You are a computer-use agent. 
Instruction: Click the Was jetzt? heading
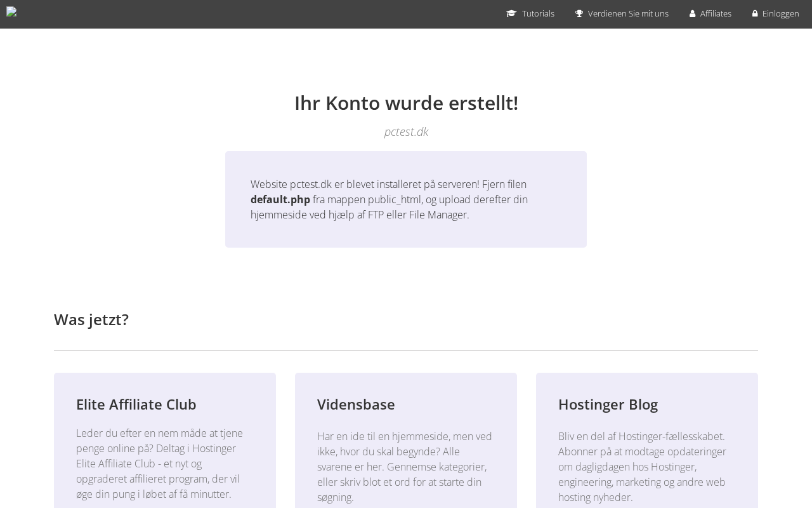91,319
